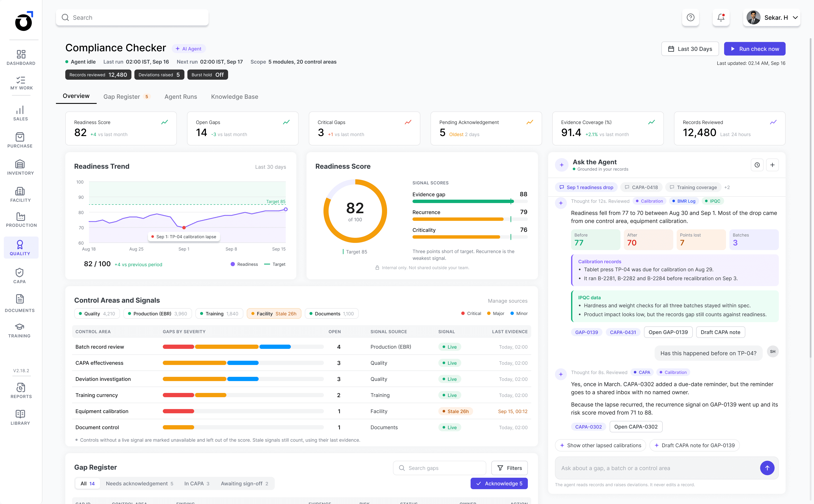
Task: Toggle the Production (EBR) source chip
Action: (157, 313)
